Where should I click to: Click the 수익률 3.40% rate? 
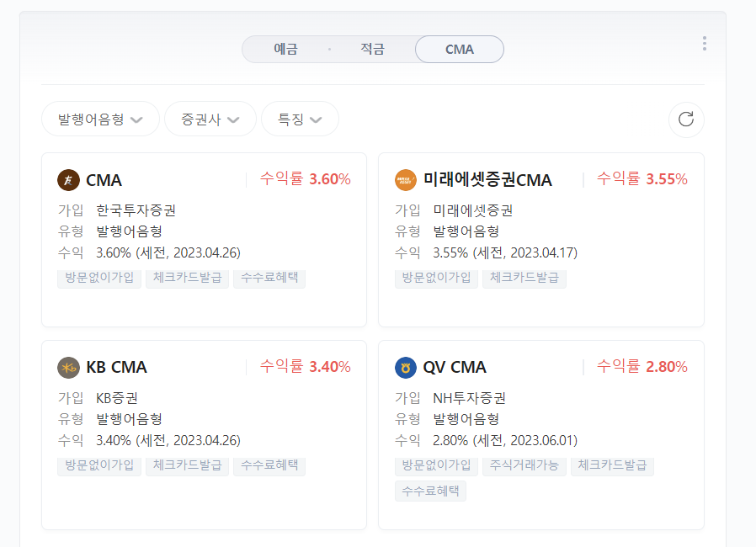(306, 366)
